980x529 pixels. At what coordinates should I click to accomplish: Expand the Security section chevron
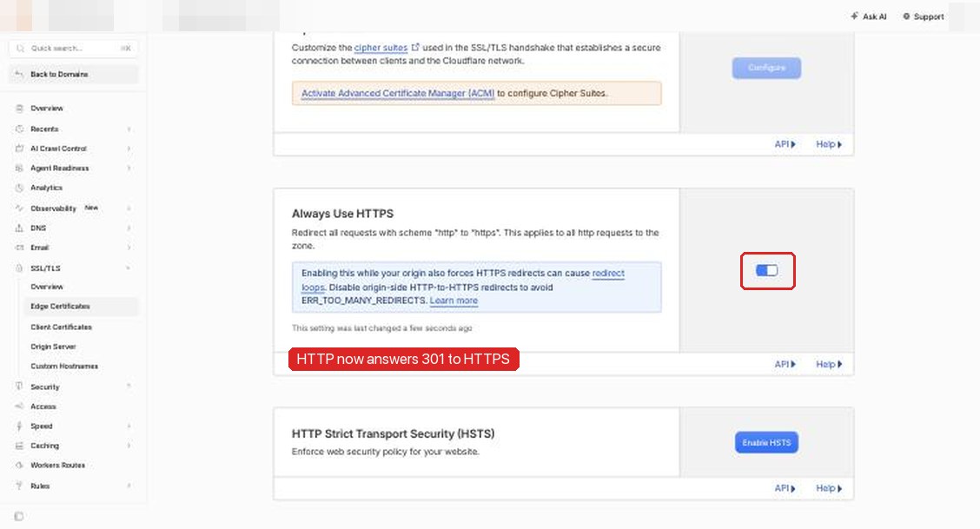pyautogui.click(x=129, y=387)
